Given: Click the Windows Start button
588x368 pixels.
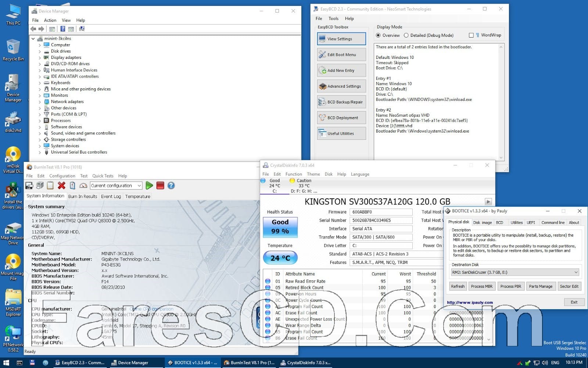Looking at the screenshot, I should pyautogui.click(x=6, y=362).
